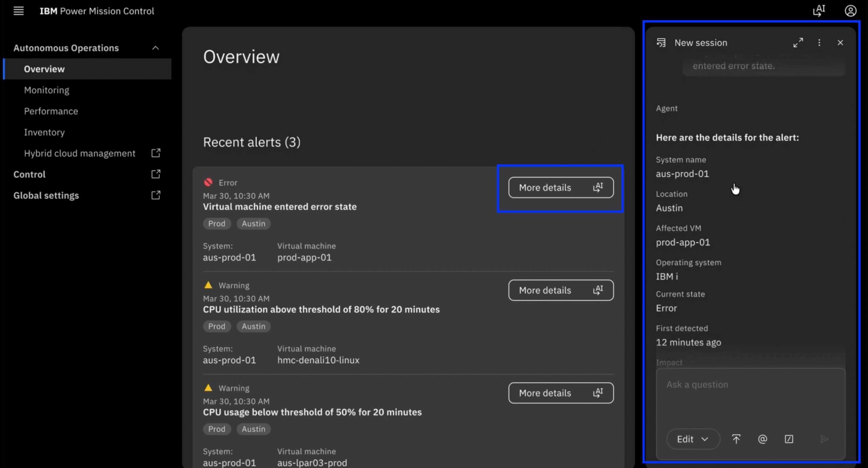Click Austin tag on CPU usage below 50% alert
Image resolution: width=868 pixels, height=468 pixels.
253,429
